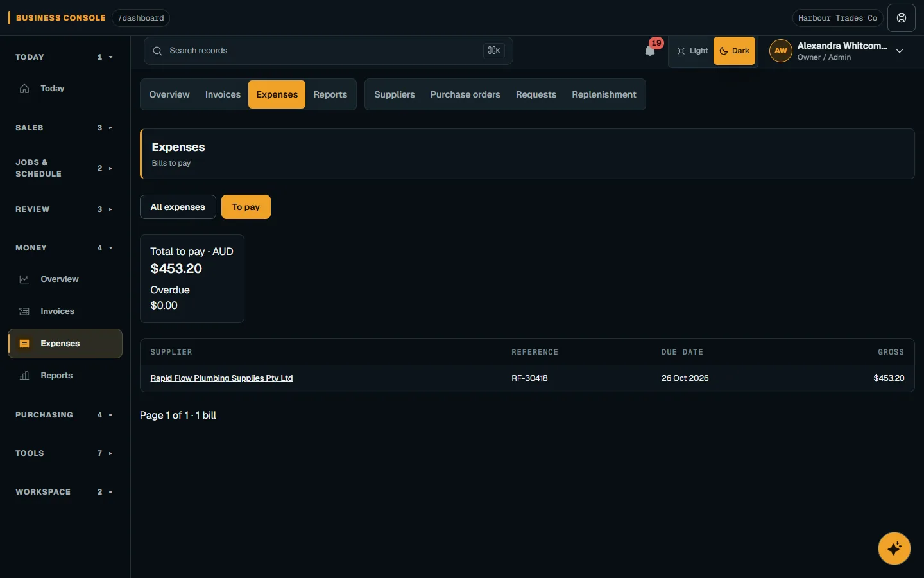924x578 pixels.
Task: Select the To pay filter
Action: click(246, 207)
